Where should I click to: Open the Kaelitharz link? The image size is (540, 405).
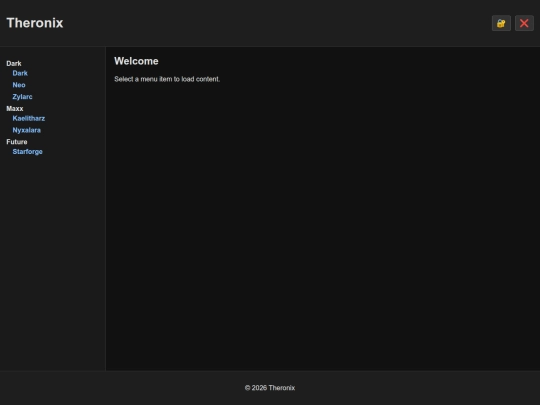(29, 118)
